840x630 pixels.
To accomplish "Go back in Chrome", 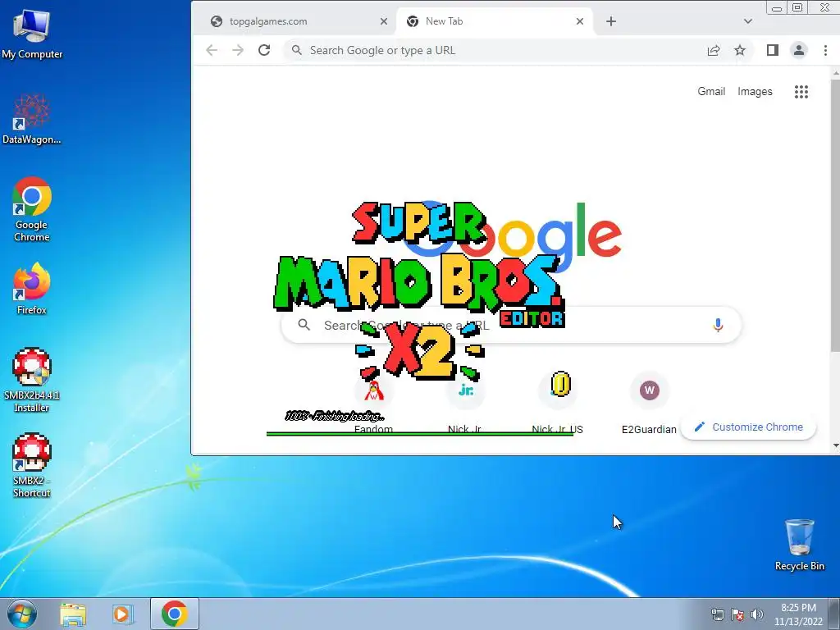I will pyautogui.click(x=212, y=50).
